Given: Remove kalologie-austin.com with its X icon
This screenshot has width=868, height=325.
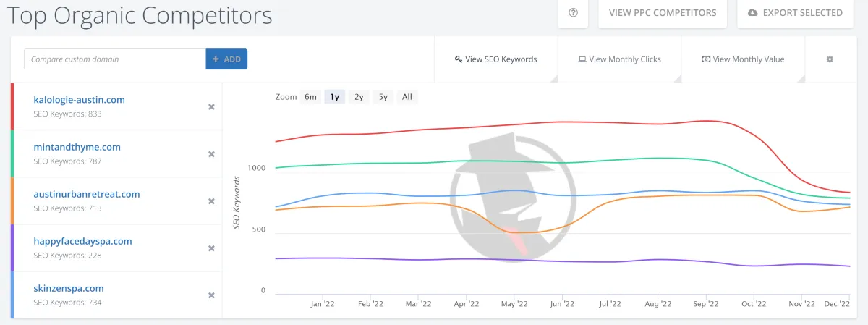Looking at the screenshot, I should pos(211,107).
